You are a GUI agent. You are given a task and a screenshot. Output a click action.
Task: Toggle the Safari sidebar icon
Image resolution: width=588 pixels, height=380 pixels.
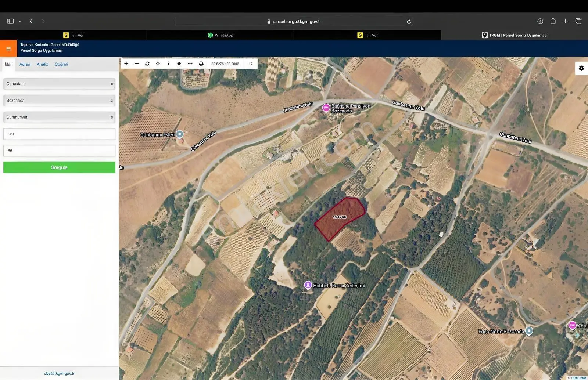(10, 21)
